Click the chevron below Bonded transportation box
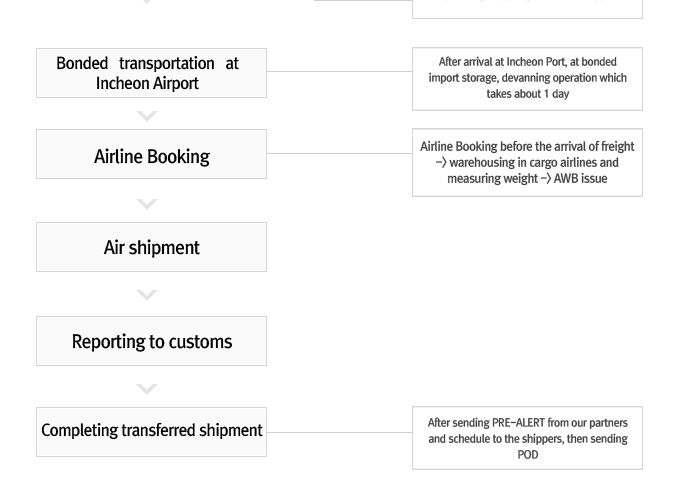Image resolution: width=700 pixels, height=488 pixels. coord(147,116)
